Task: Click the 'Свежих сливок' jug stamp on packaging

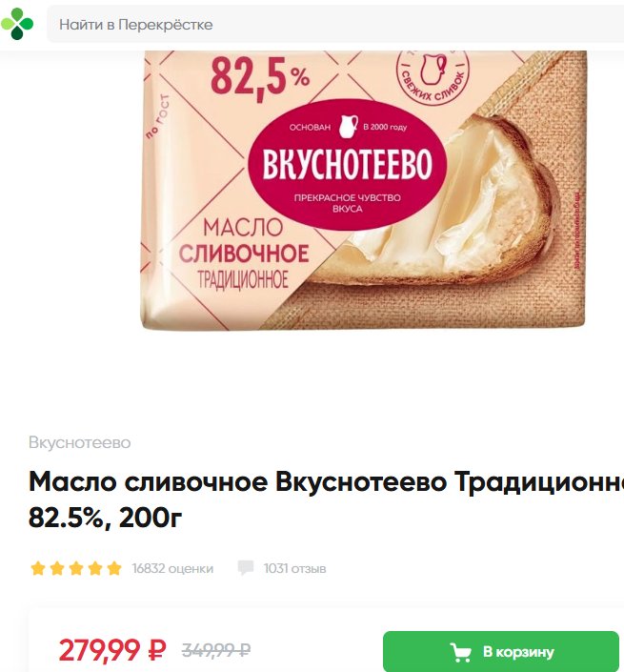Action: click(x=433, y=76)
